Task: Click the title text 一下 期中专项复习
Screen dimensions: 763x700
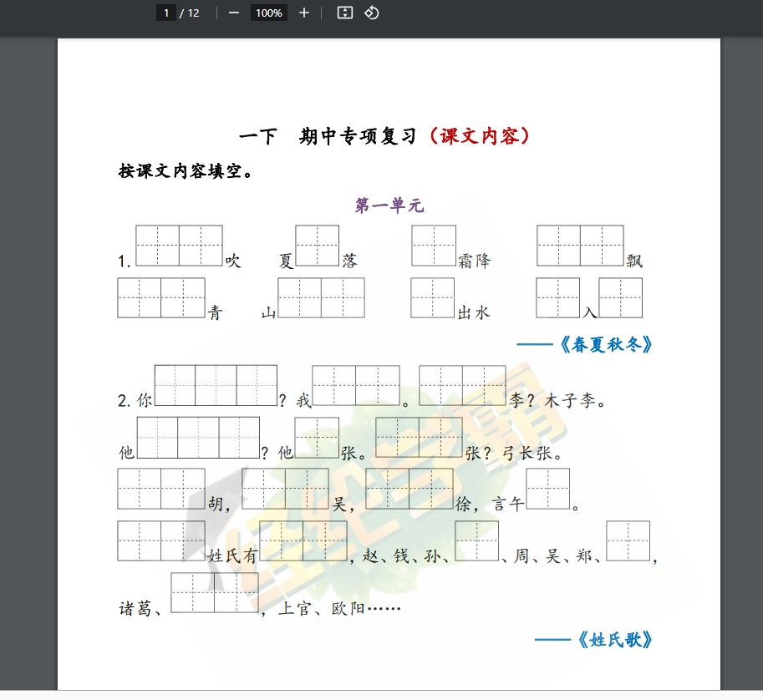Action: click(x=328, y=136)
